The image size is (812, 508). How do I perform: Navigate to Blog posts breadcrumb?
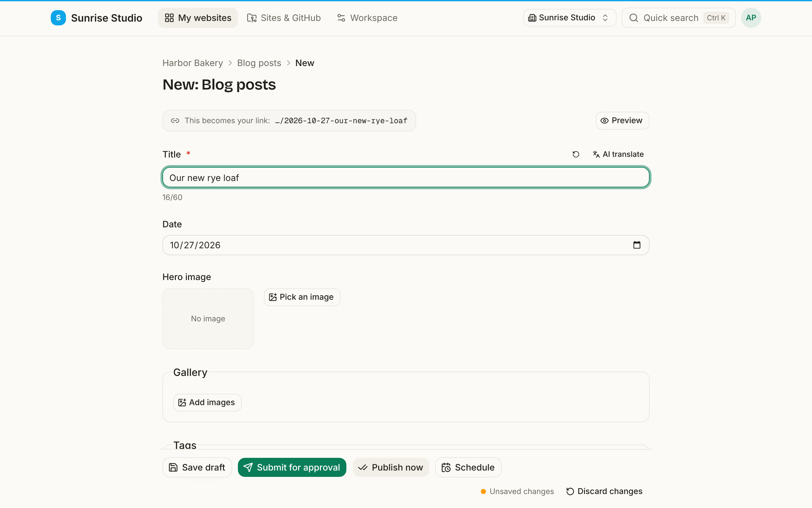click(259, 63)
